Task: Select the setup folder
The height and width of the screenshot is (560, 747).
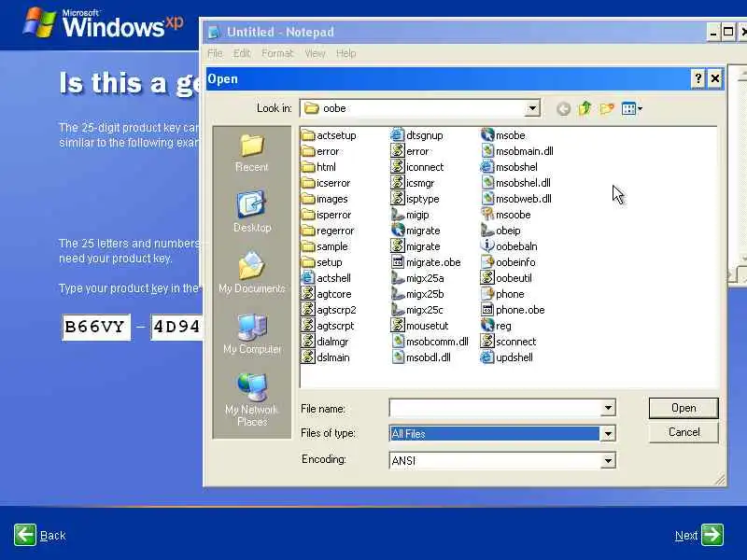Action: [322, 262]
